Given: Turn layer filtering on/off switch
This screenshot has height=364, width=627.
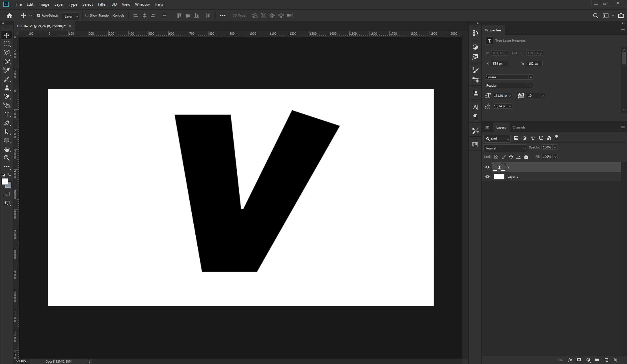Looking at the screenshot, I should pyautogui.click(x=556, y=138).
